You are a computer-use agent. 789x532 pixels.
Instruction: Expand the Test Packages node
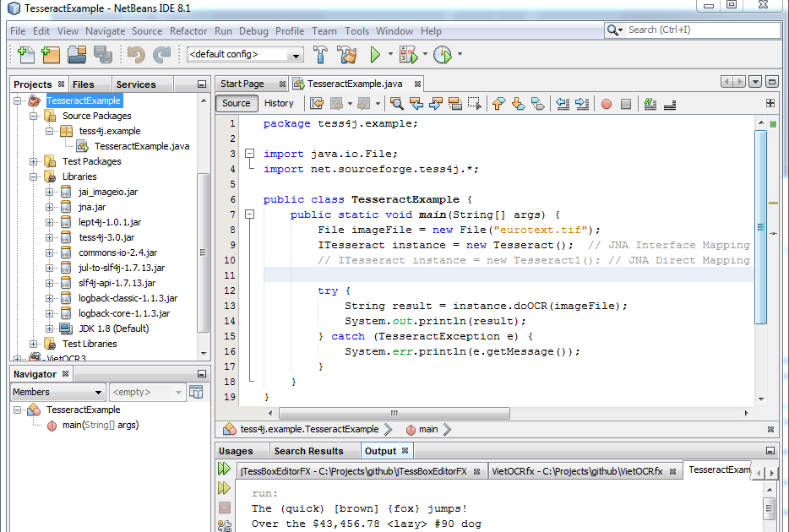click(33, 161)
